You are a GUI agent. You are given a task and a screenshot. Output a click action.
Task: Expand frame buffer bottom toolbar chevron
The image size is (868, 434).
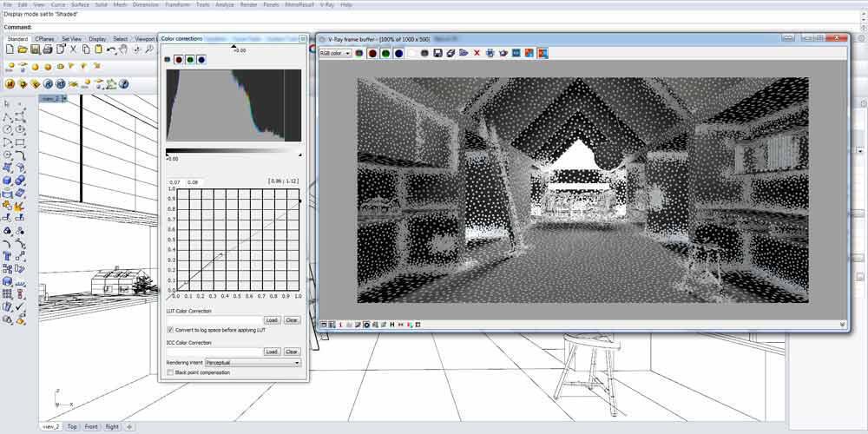pyautogui.click(x=842, y=325)
